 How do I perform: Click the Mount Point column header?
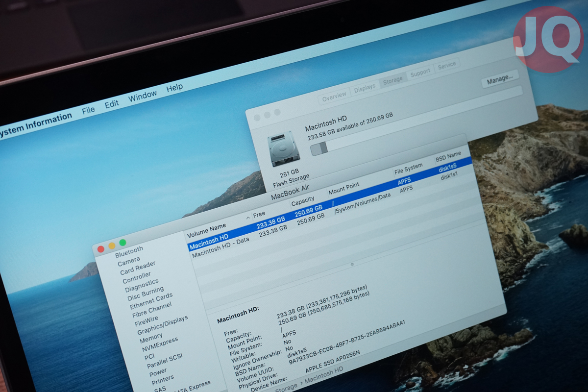click(343, 188)
